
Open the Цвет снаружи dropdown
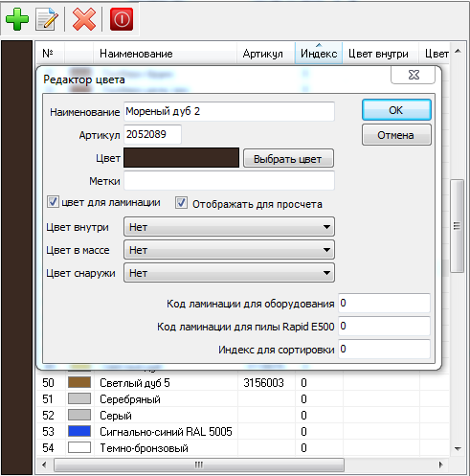tap(229, 273)
